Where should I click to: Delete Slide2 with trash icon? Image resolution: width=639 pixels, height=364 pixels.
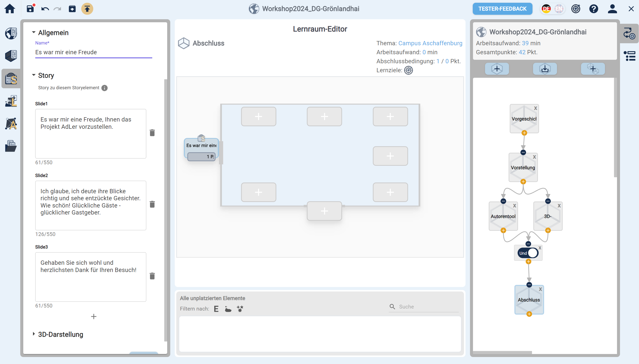[x=152, y=204]
